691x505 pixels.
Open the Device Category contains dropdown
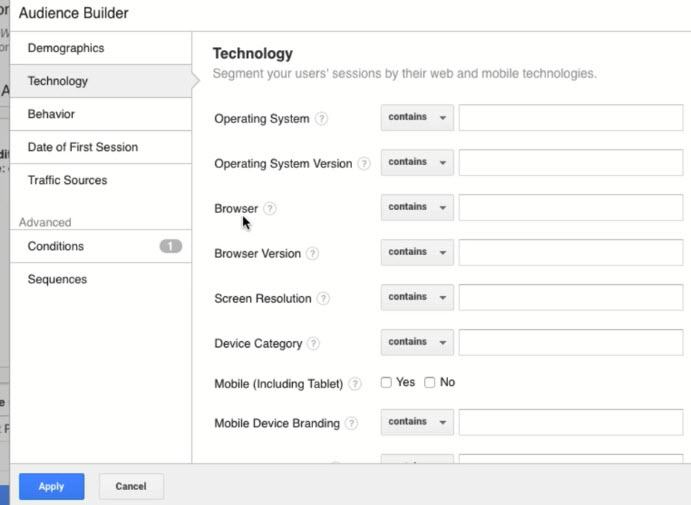pos(417,343)
